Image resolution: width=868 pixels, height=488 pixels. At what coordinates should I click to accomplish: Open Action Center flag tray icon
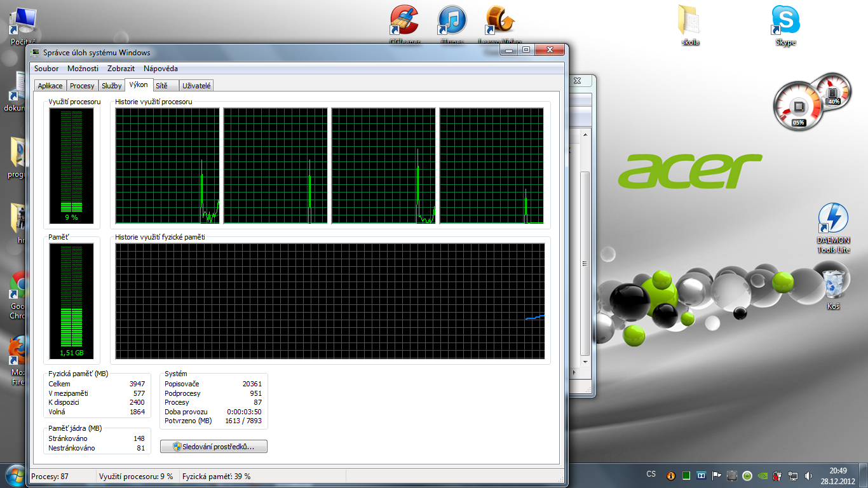tap(717, 475)
